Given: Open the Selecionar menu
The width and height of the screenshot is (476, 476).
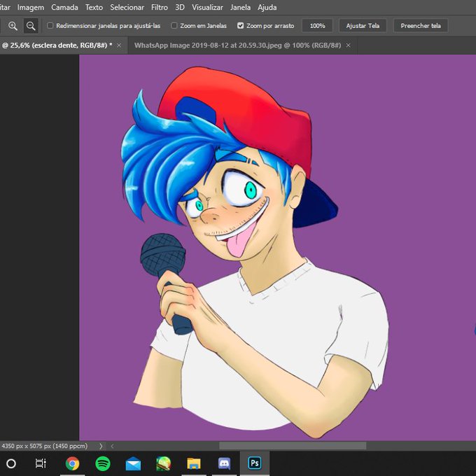Looking at the screenshot, I should click(x=127, y=7).
